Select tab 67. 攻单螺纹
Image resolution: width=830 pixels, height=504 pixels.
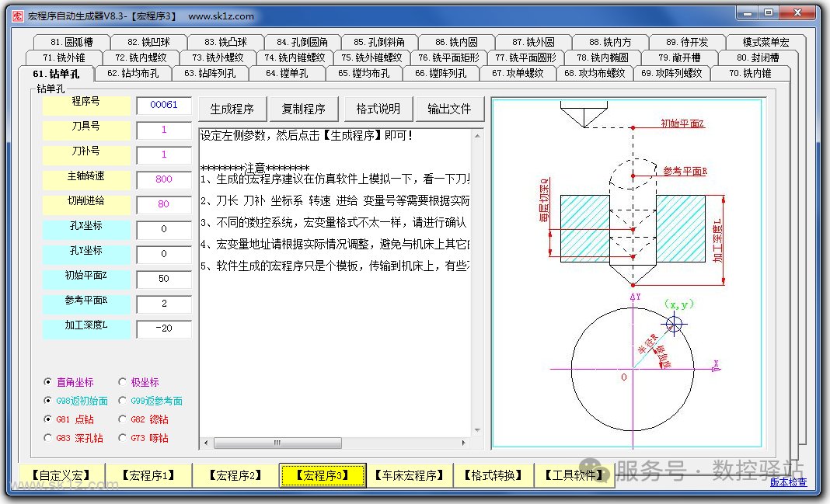tap(518, 74)
